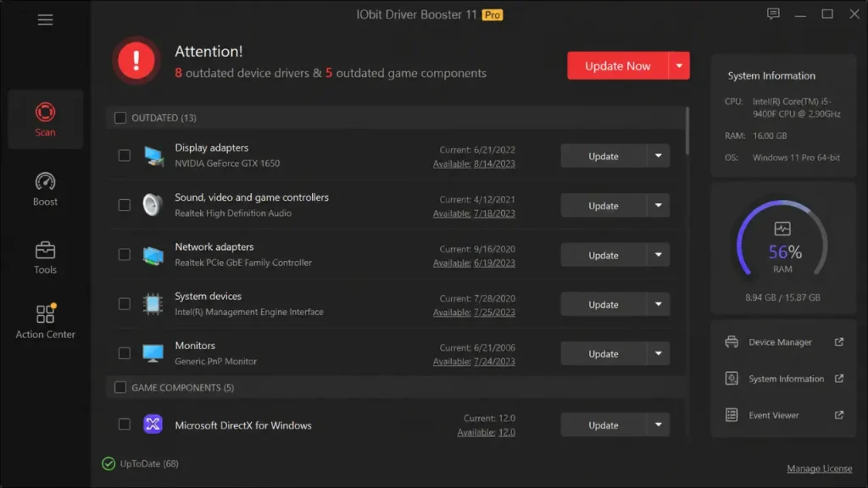The image size is (868, 488).
Task: Click the Monitors device icon
Action: point(153,353)
